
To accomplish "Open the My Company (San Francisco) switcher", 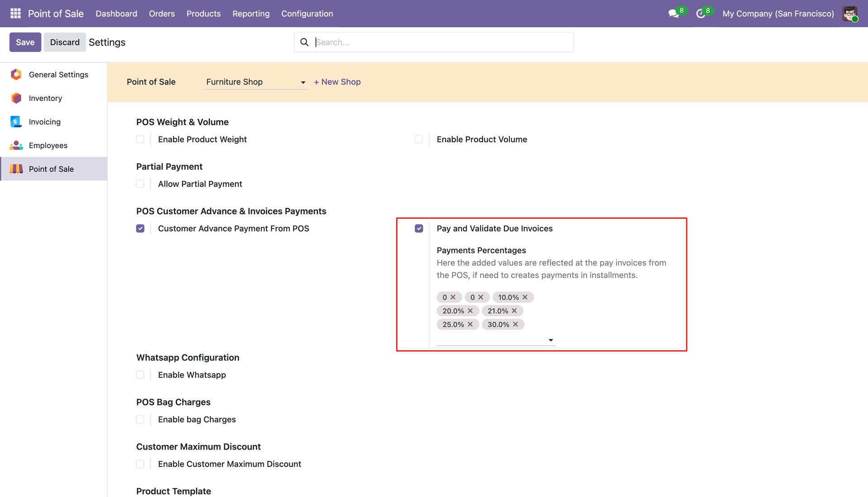I will pyautogui.click(x=778, y=14).
